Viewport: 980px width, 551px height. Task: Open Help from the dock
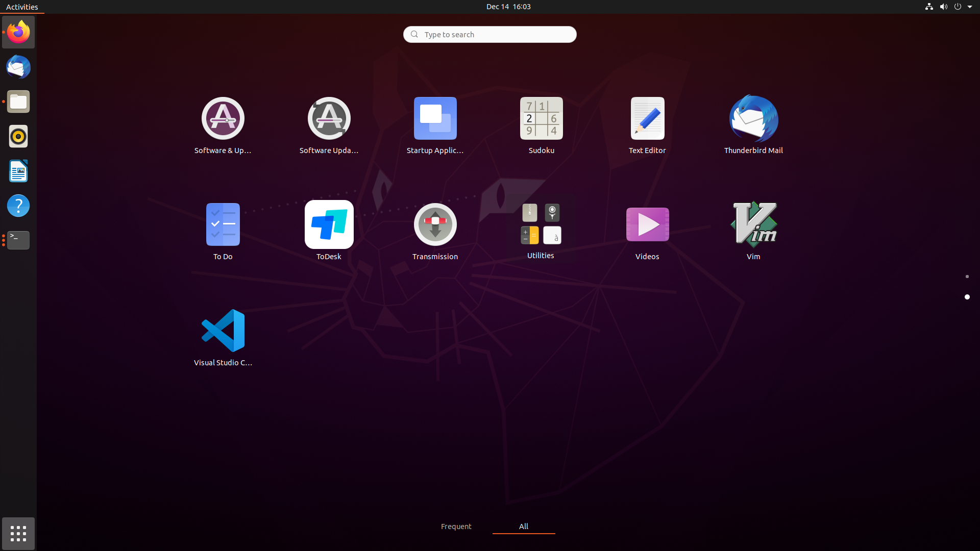tap(18, 206)
